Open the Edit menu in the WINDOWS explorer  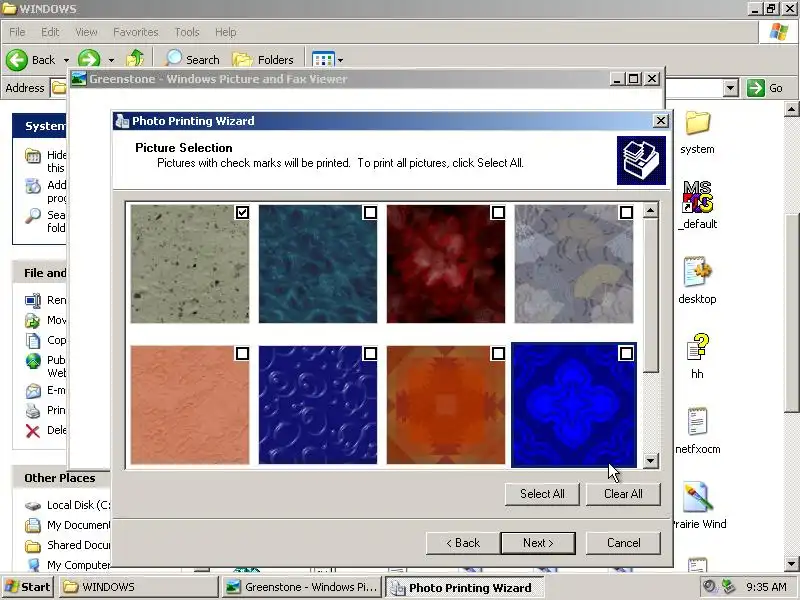pos(50,32)
